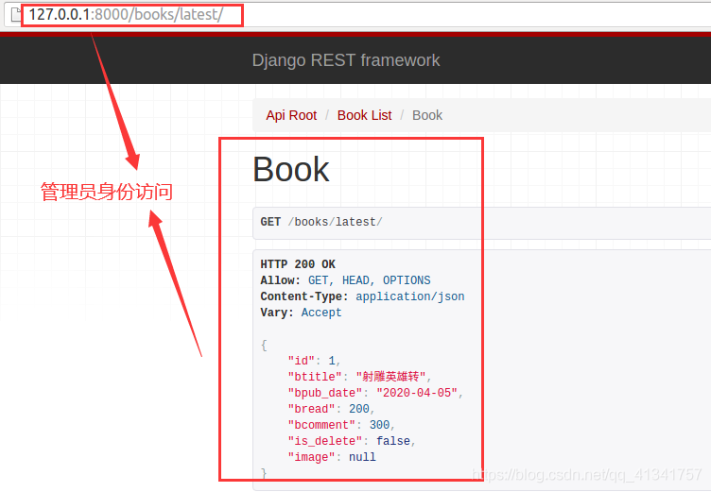This screenshot has height=503, width=727.
Task: Click the URL address field showing 127.0.0.1:8000/books/latest/
Action: pos(126,14)
